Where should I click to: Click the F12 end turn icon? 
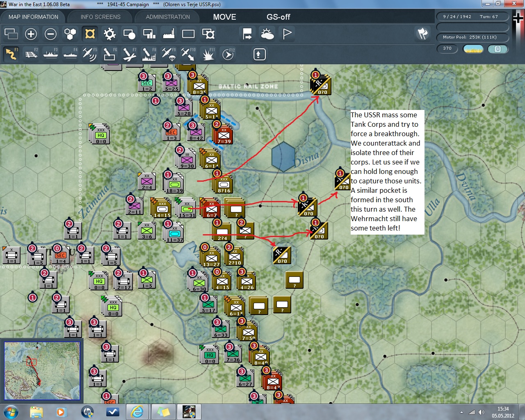[228, 54]
